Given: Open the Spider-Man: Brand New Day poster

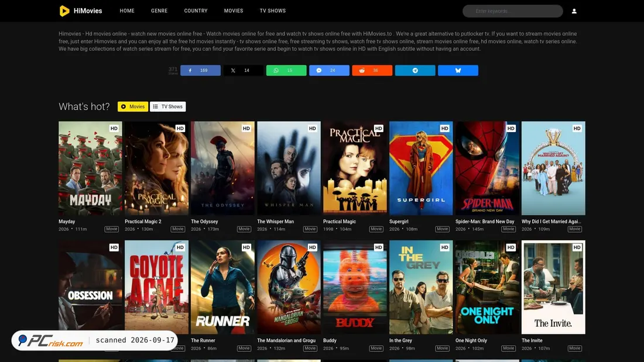Looking at the screenshot, I should [487, 168].
